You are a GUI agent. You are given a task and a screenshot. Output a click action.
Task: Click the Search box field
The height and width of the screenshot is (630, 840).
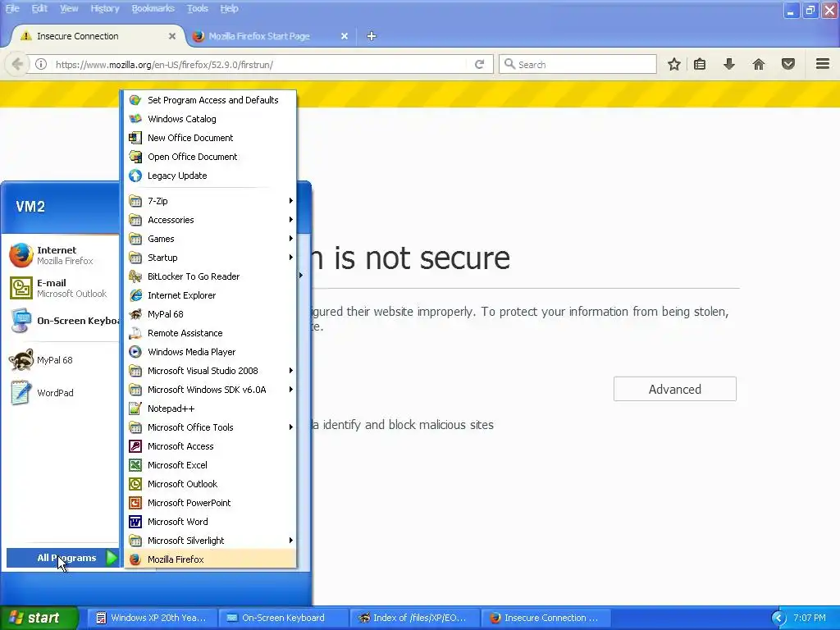coord(577,64)
